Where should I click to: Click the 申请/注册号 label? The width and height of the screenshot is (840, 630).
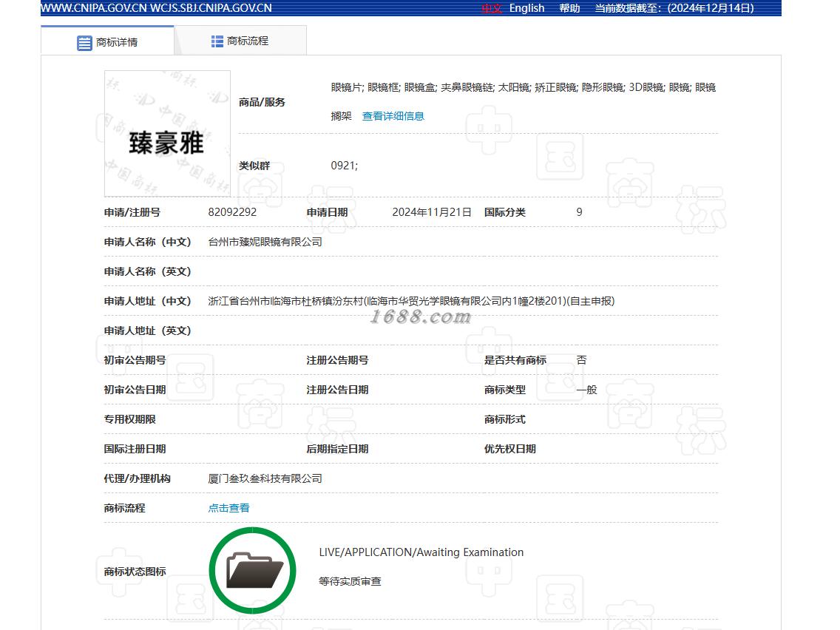tap(132, 212)
